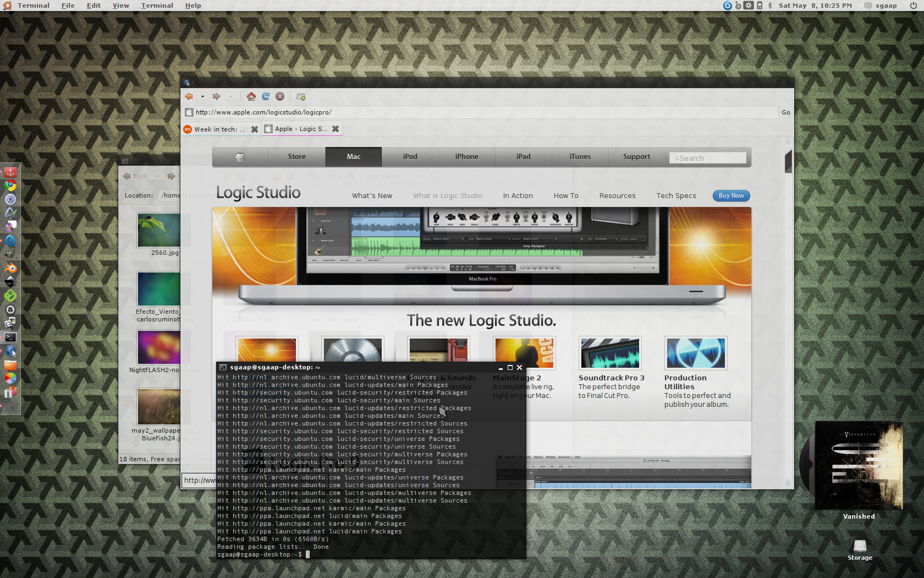This screenshot has width=924, height=578.
Task: Click the Stop loading icon
Action: click(x=280, y=96)
